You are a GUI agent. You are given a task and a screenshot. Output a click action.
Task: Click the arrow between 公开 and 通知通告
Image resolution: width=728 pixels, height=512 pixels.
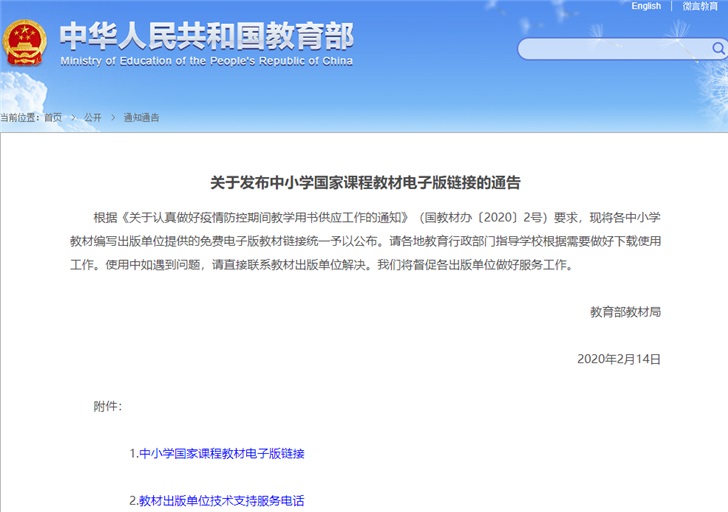coord(111,117)
